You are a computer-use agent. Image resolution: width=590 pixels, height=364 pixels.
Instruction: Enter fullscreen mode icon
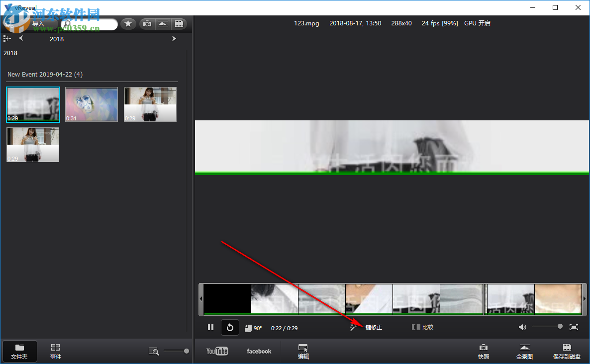(574, 327)
